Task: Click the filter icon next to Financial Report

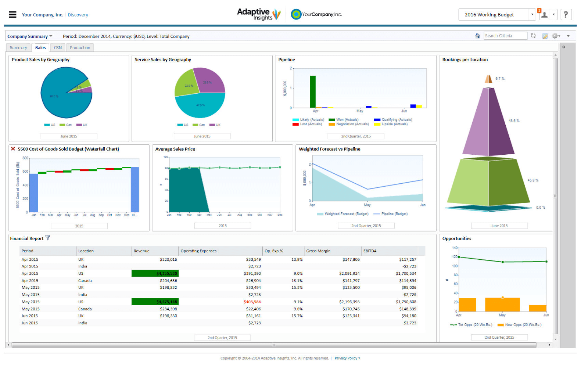Action: (x=48, y=238)
